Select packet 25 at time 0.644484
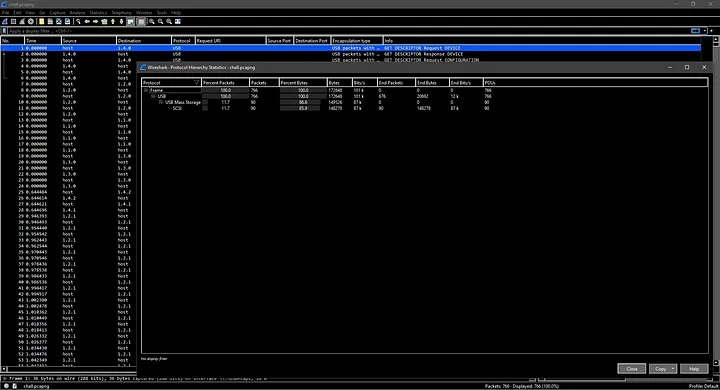 coord(69,192)
